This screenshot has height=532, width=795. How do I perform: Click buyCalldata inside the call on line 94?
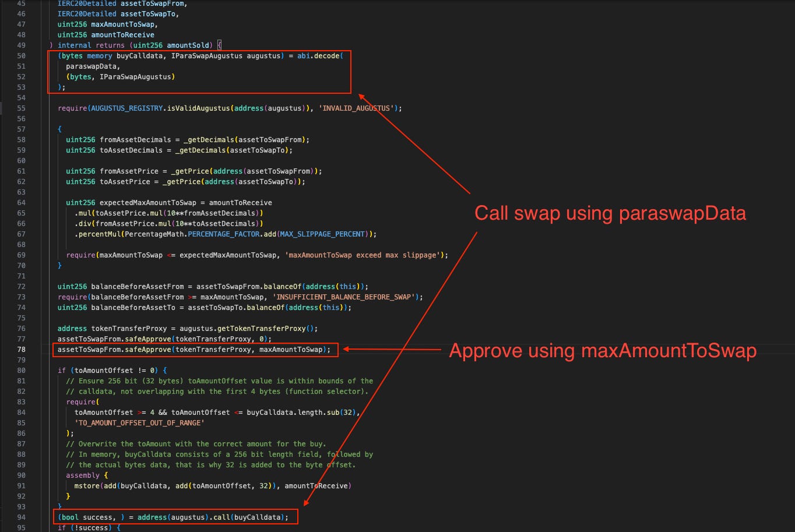coord(256,517)
